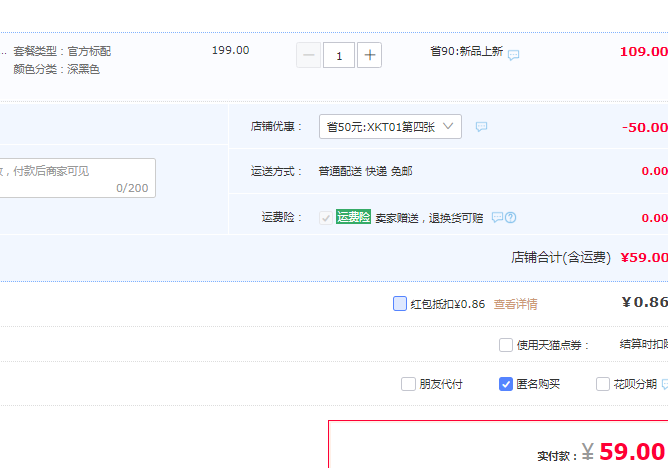Screen dimensions: 668x468
Task: Check 使用天猫点券 option
Action: (506, 345)
